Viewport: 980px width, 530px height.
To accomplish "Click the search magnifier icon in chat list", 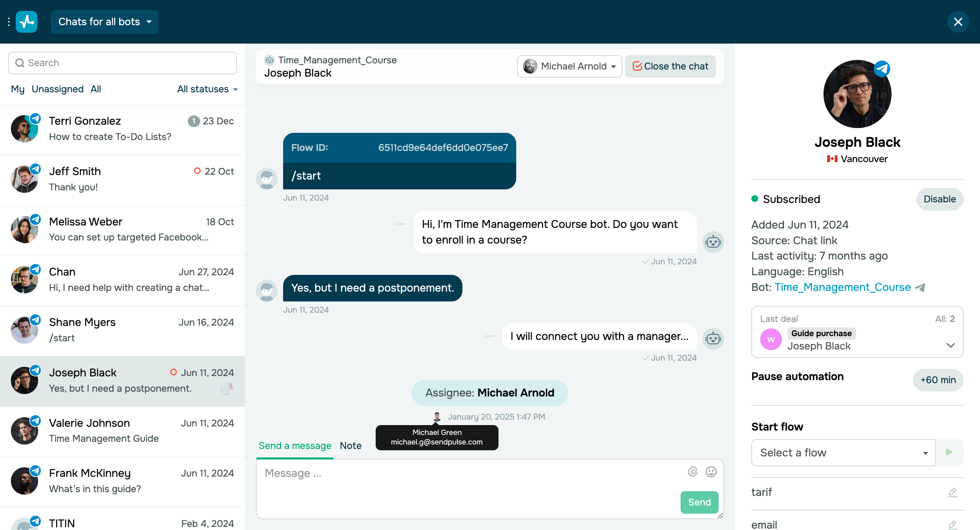I will pos(20,62).
